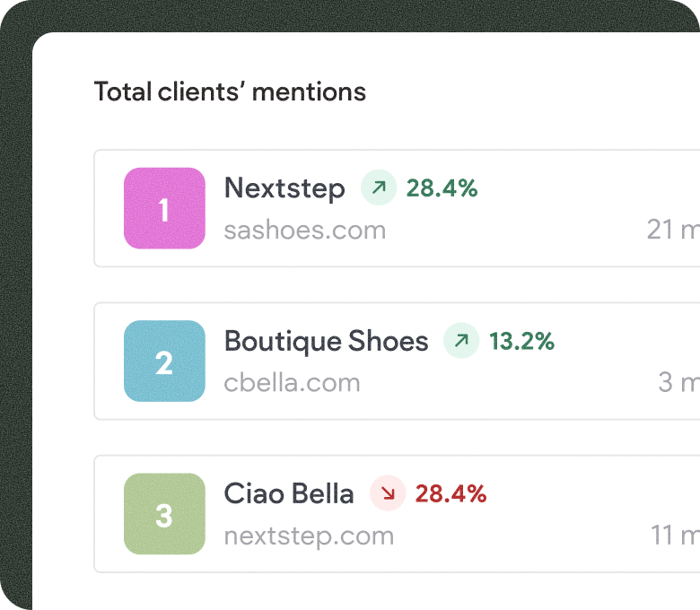The height and width of the screenshot is (610, 700).
Task: Open the Nextstep client name
Action: click(x=284, y=188)
